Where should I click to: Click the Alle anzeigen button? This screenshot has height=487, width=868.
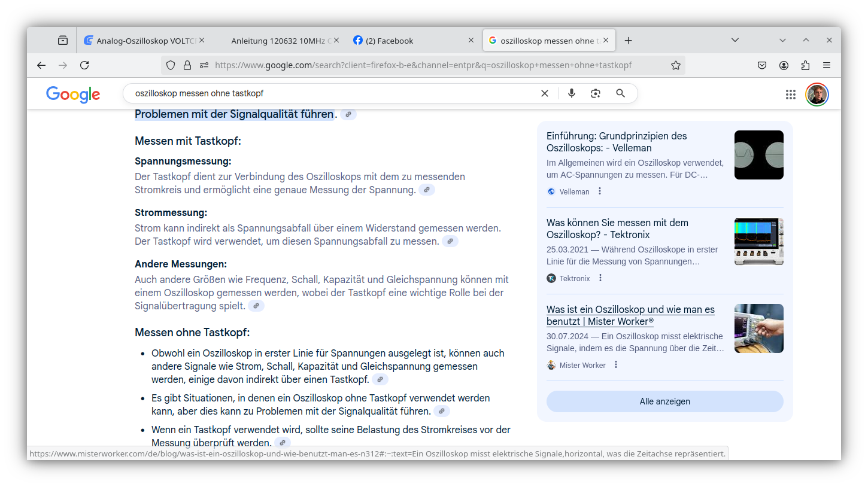coord(664,401)
